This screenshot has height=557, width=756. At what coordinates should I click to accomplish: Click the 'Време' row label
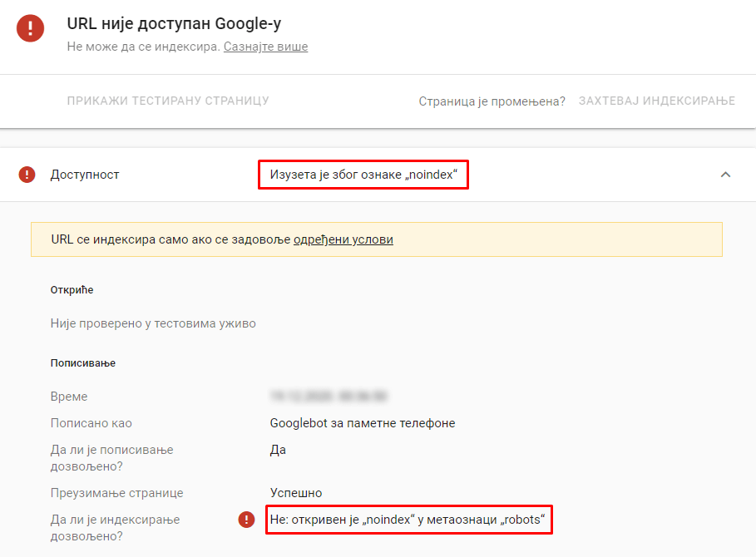(x=69, y=397)
